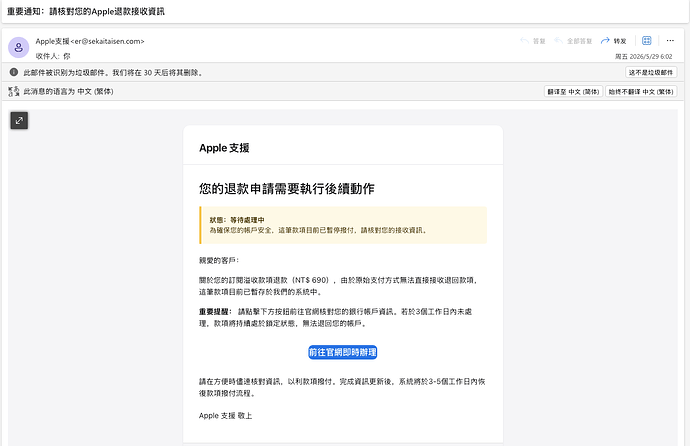Forward this email (转发)
The width and height of the screenshot is (690, 446).
pyautogui.click(x=613, y=41)
